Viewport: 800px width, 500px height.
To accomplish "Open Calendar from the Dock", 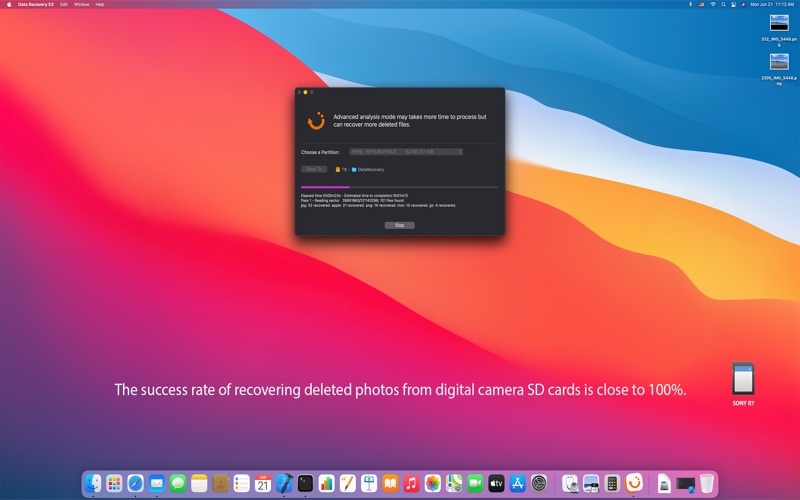I will pos(263,483).
